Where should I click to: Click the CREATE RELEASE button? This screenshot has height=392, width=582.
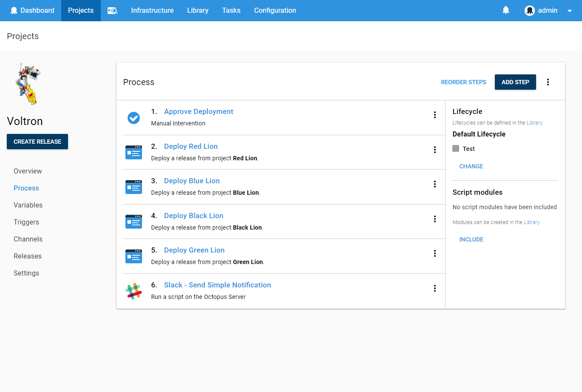pos(37,141)
